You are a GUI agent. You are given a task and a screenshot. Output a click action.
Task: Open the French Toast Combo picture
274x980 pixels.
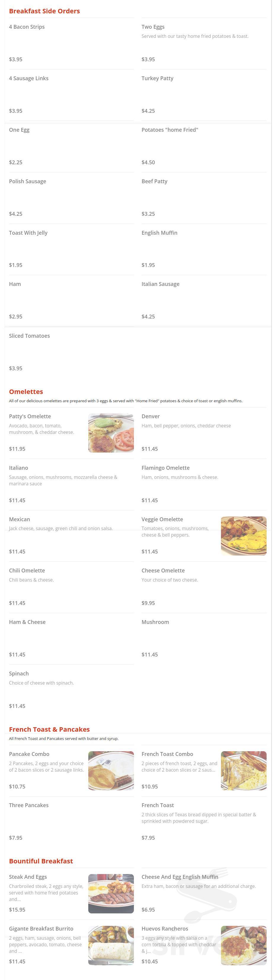(243, 770)
